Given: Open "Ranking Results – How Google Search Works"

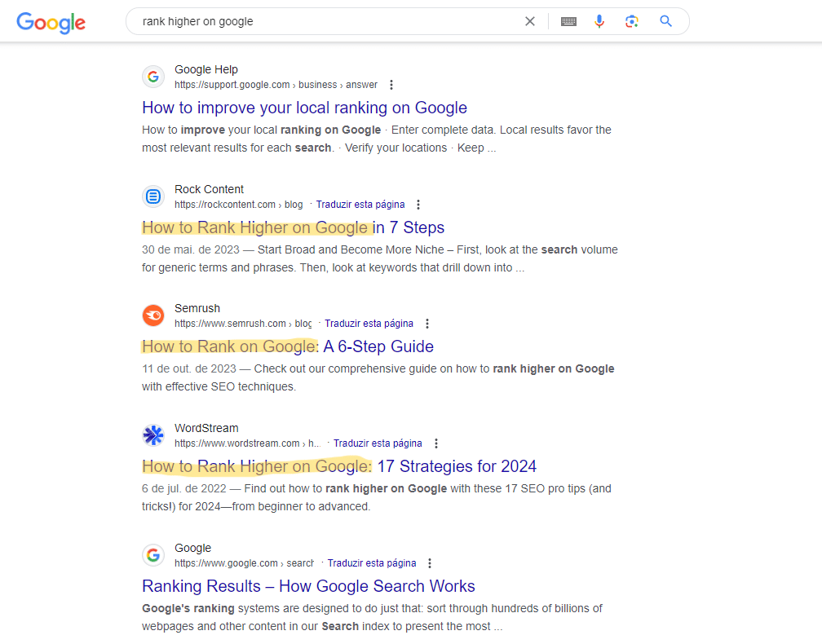Looking at the screenshot, I should [x=308, y=586].
